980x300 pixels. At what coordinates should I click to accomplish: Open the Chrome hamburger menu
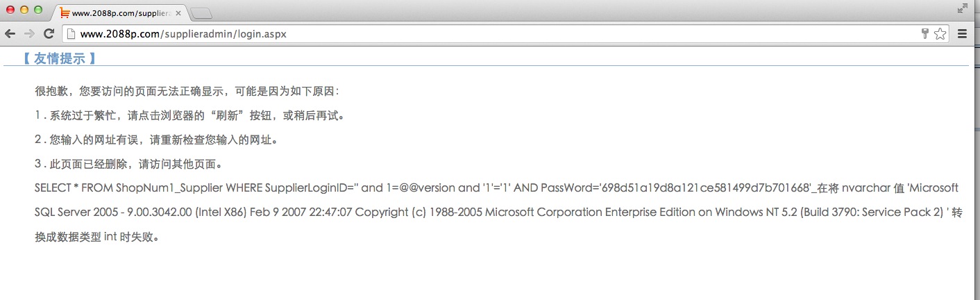[x=963, y=33]
